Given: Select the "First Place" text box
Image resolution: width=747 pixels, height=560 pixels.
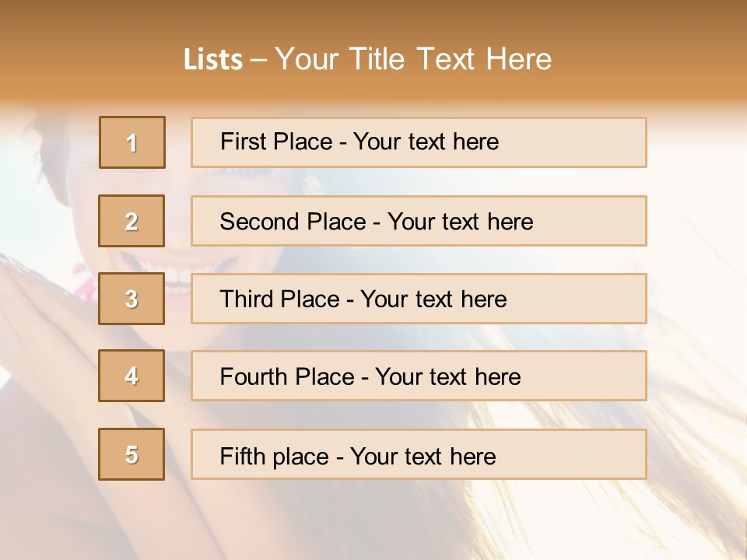Looking at the screenshot, I should click(x=419, y=142).
